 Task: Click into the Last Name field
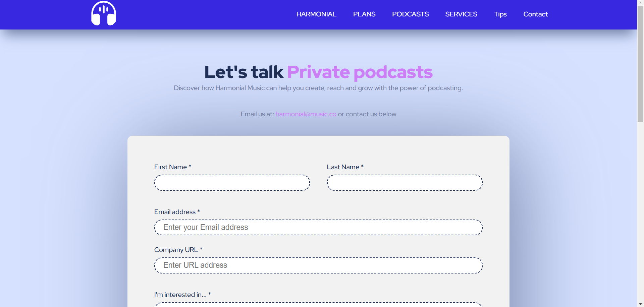pyautogui.click(x=405, y=183)
